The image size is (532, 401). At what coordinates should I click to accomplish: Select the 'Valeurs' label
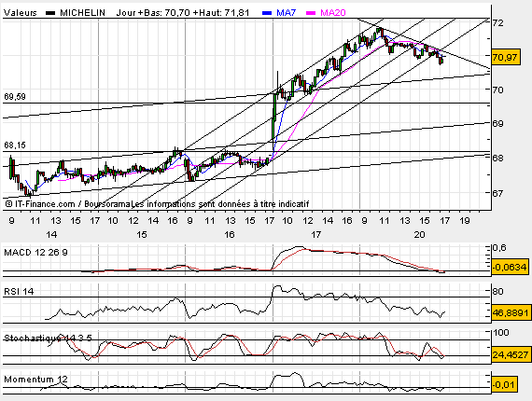click(x=21, y=13)
